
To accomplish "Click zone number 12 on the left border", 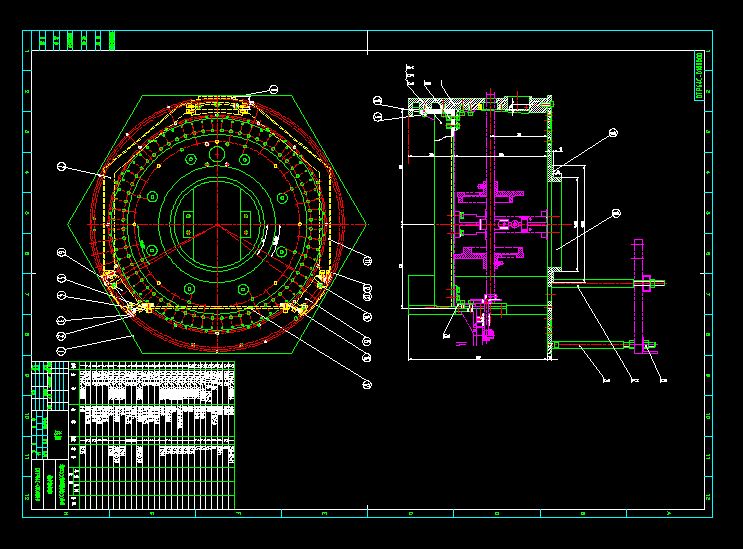I will pos(27,497).
